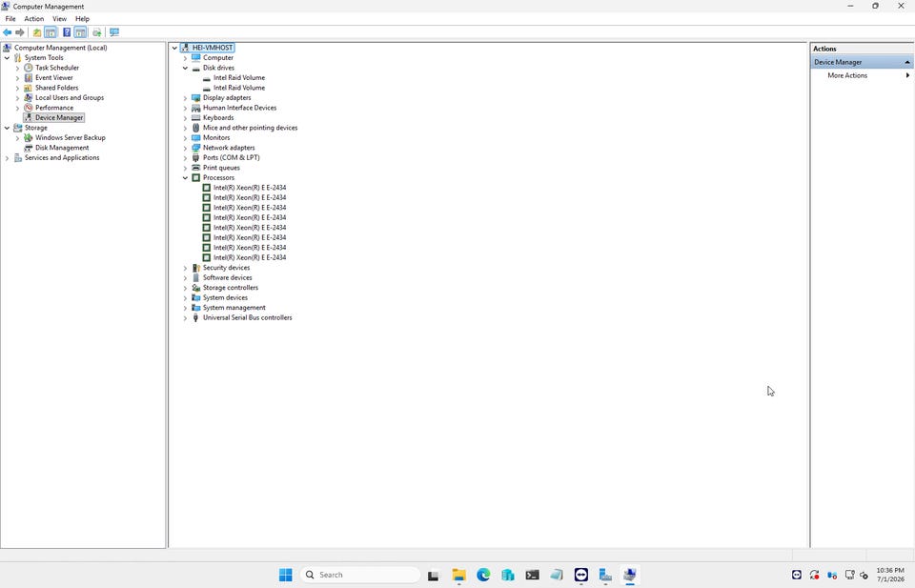Viewport: 915px width, 588px height.
Task: Expand the Storage controllers category
Action: coord(185,288)
